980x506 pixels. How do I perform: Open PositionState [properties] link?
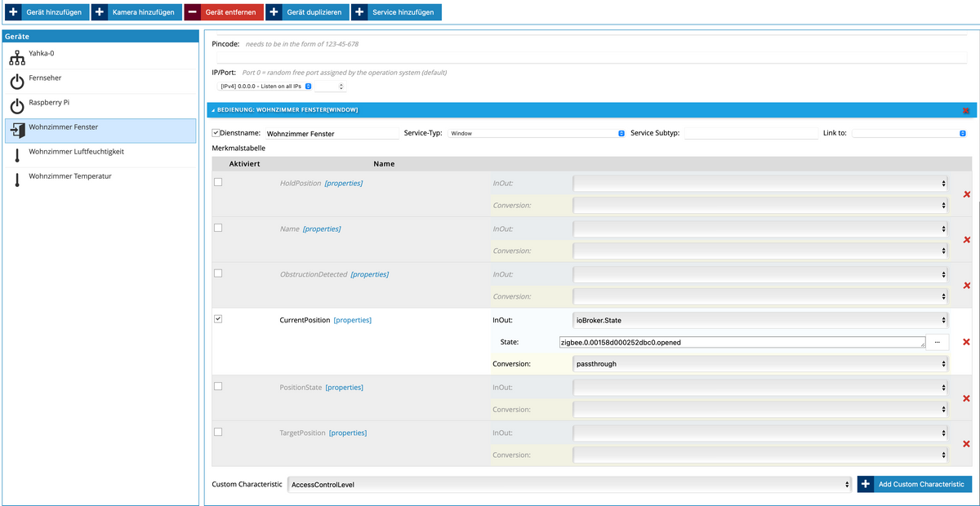tap(345, 388)
